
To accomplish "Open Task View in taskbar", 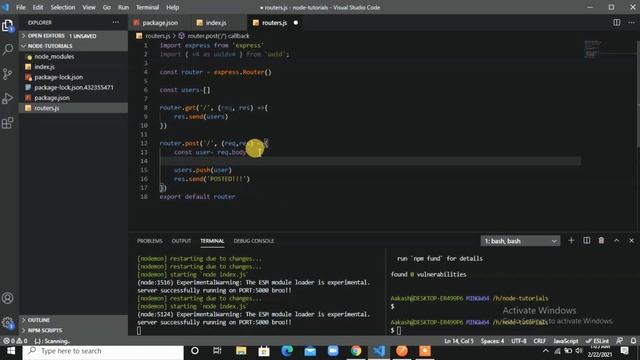I will point(217,351).
